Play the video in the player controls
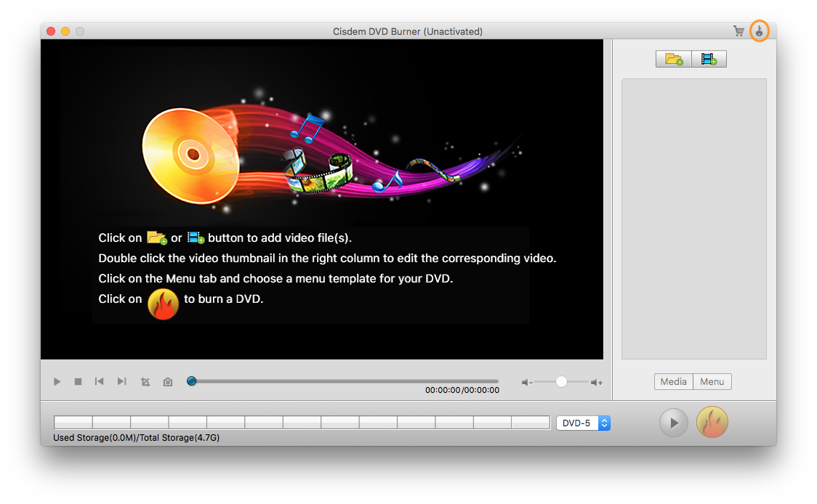This screenshot has height=504, width=817. pos(57,382)
